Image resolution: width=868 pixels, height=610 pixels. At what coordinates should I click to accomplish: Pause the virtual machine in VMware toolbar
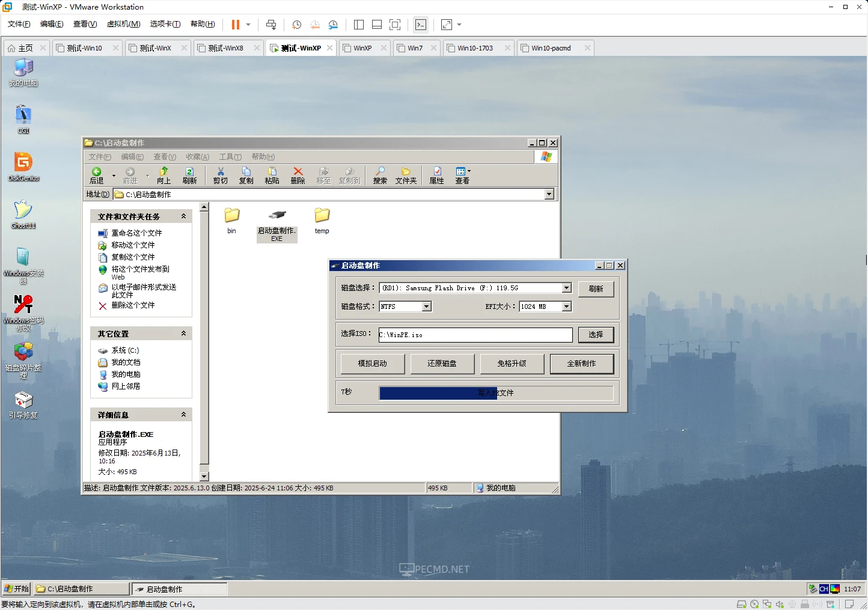[235, 25]
